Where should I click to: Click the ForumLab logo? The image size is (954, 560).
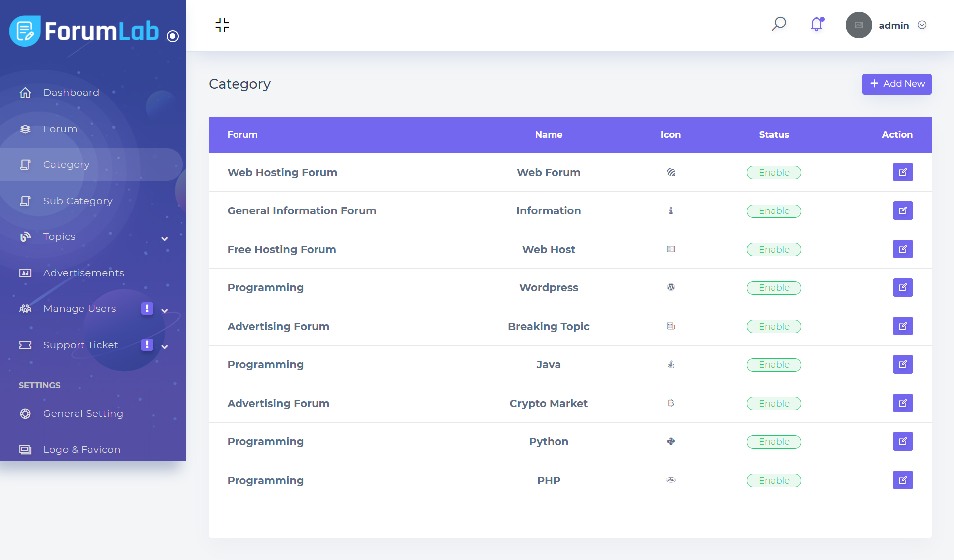pos(84,31)
